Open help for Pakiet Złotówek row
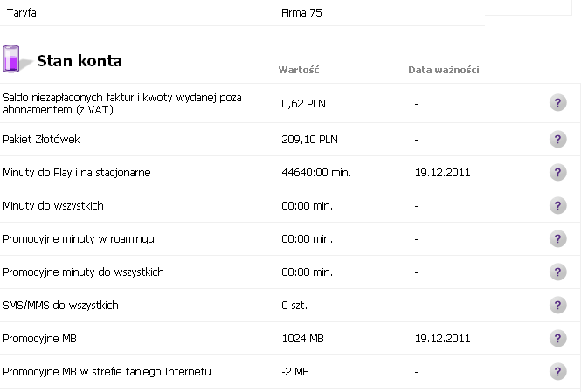This screenshot has height=392, width=588. pyautogui.click(x=557, y=140)
